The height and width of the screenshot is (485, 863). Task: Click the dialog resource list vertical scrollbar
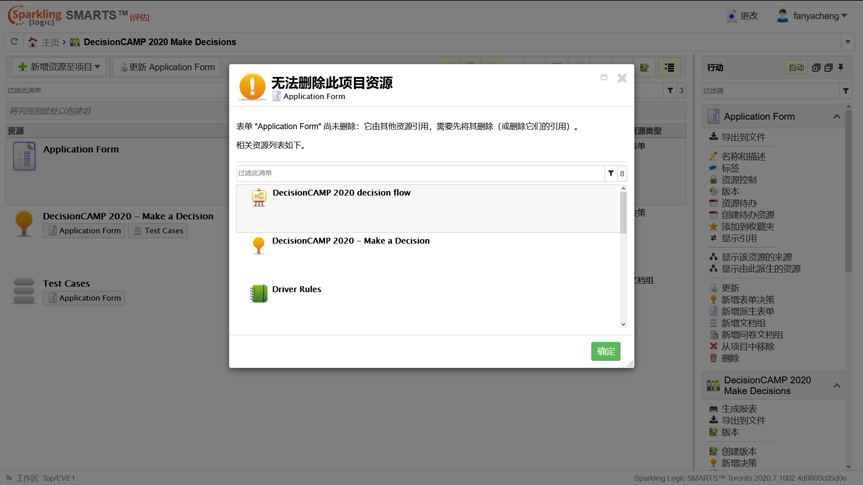[x=623, y=212]
